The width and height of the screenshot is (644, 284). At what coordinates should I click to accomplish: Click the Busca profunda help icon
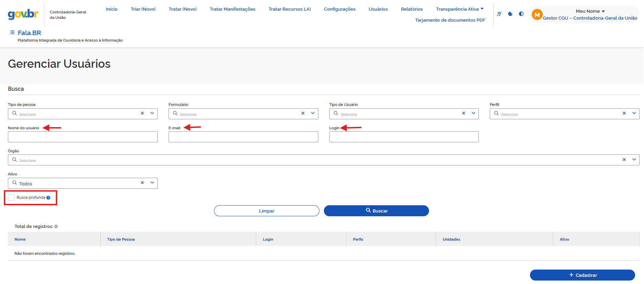coord(48,198)
